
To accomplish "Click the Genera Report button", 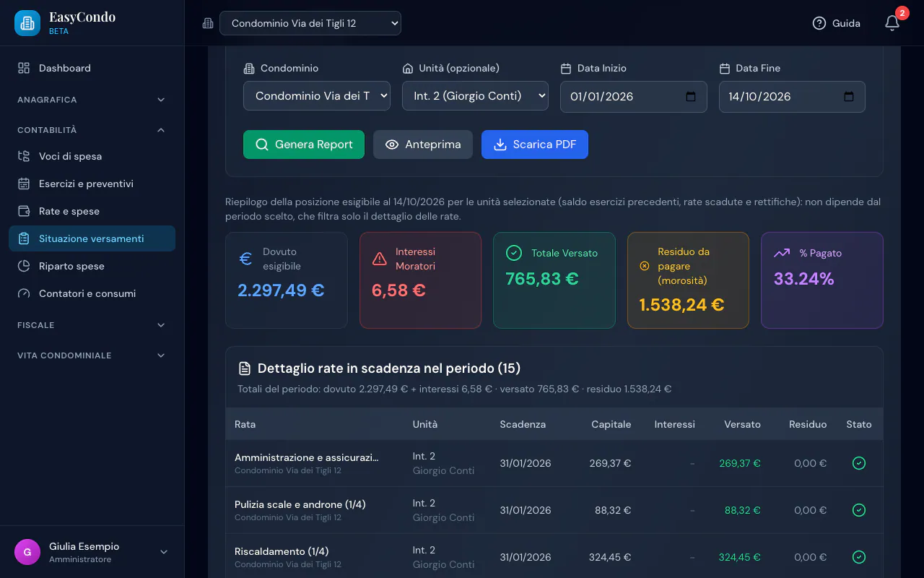I will point(304,144).
